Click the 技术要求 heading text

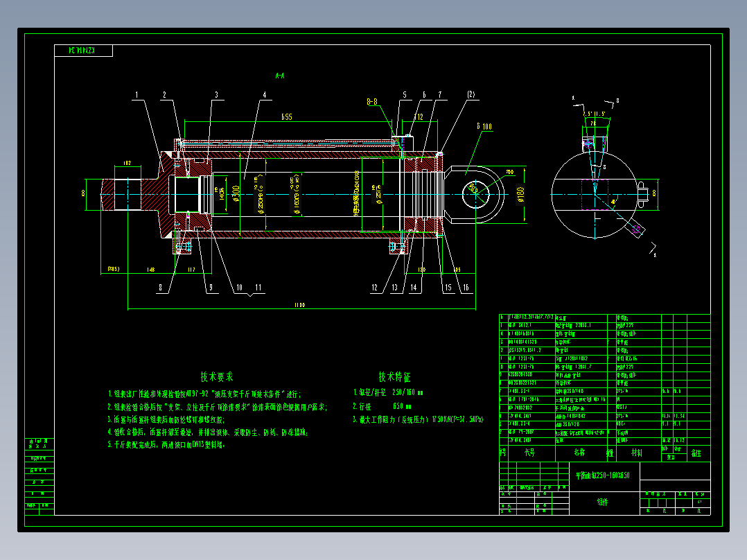click(217, 377)
